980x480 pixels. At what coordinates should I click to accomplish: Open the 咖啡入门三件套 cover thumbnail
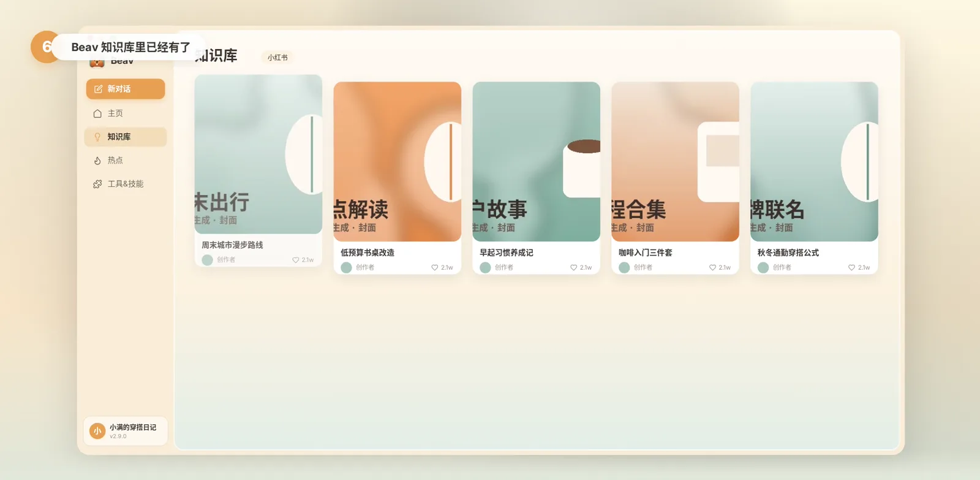pos(676,162)
